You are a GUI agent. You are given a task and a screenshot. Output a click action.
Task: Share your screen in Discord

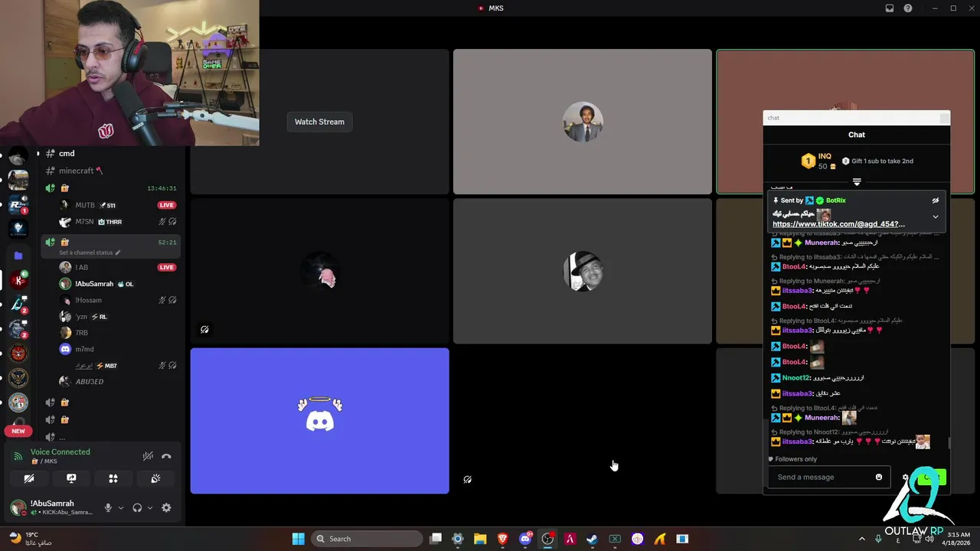71,478
